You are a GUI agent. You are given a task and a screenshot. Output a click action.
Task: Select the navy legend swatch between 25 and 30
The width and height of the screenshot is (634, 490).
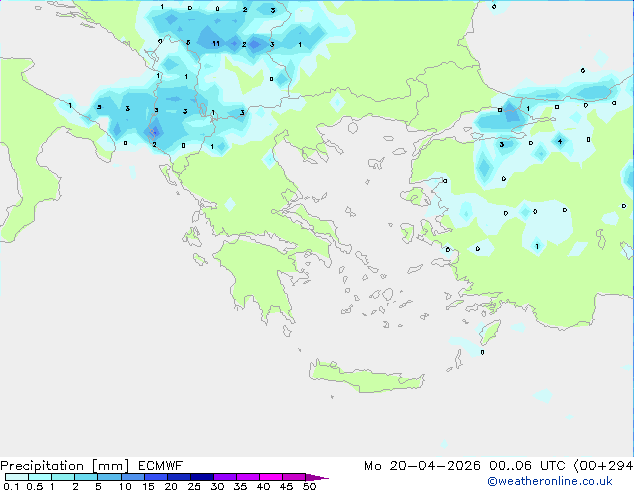tap(202, 477)
